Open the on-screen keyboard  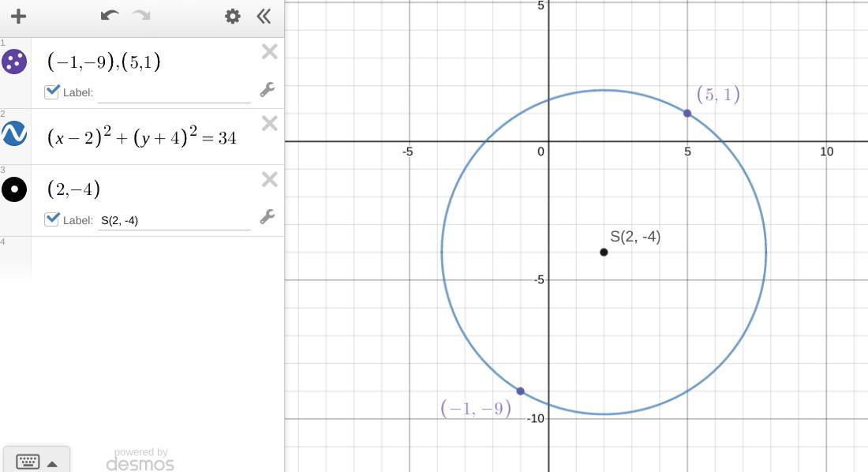(x=28, y=462)
